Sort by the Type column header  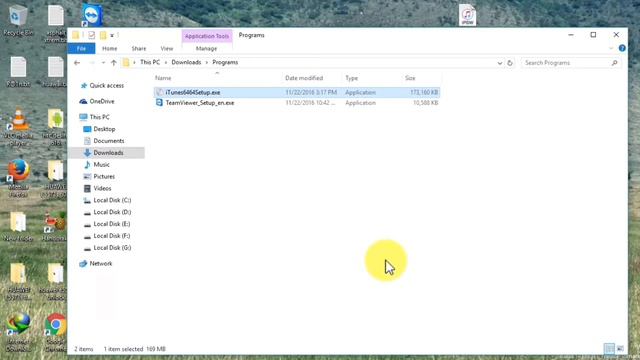[x=351, y=78]
